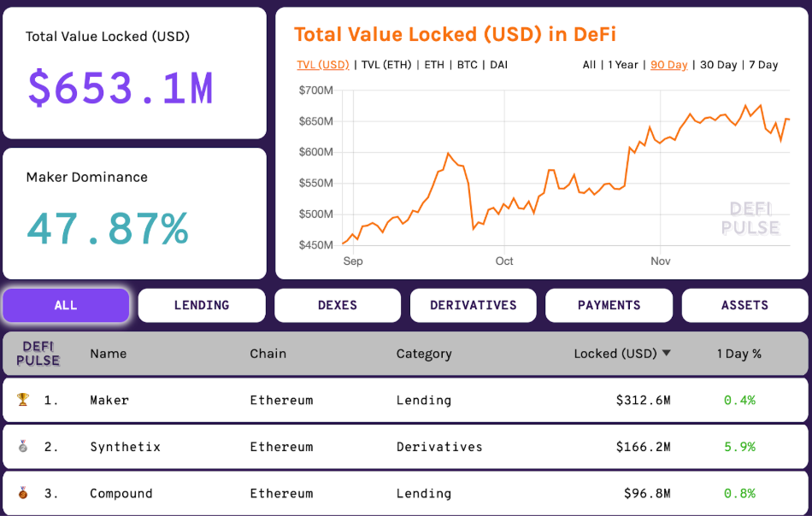
Task: Click the Oct label on chart axis
Action: [x=504, y=261]
